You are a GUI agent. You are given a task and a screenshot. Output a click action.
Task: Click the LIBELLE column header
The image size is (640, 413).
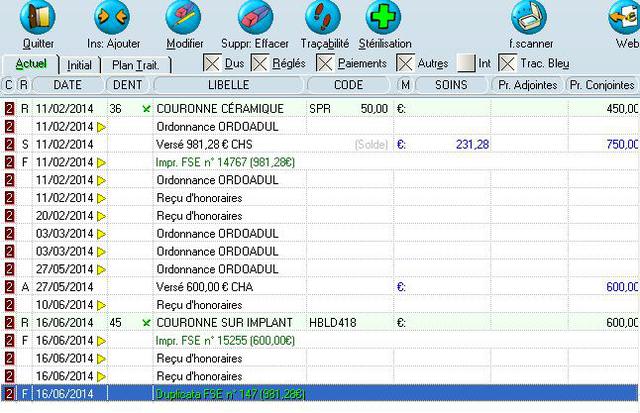tap(228, 86)
